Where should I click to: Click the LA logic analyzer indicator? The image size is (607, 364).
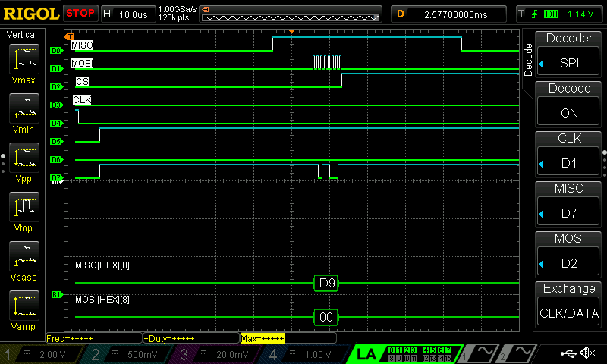coord(366,354)
